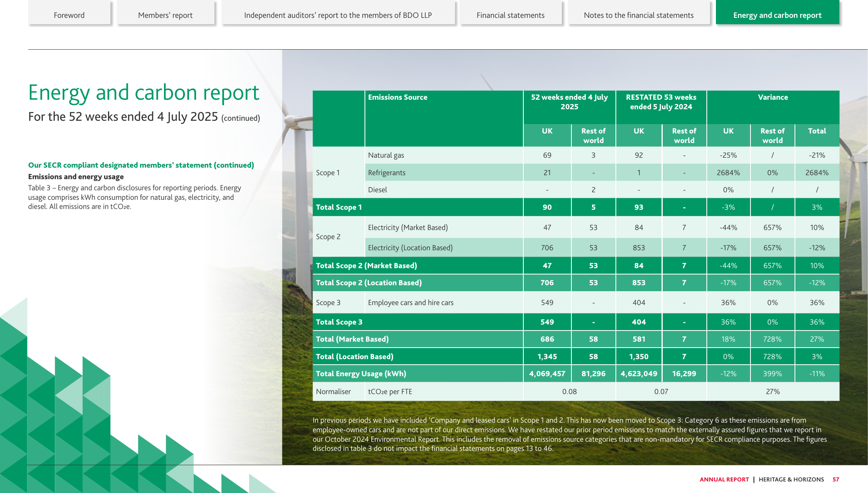Select the 'Diesel' row label
Image resolution: width=868 pixels, height=493 pixels.
pos(377,189)
